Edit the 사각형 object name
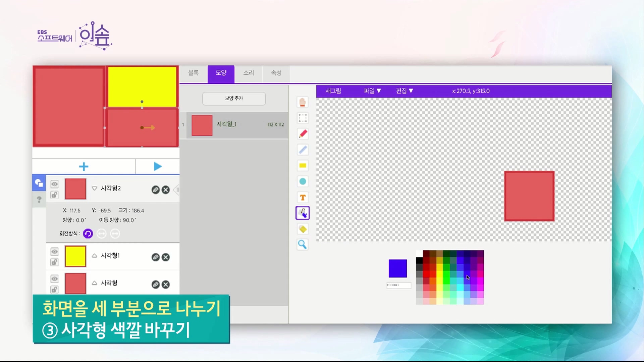This screenshot has width=644, height=362. 156,285
